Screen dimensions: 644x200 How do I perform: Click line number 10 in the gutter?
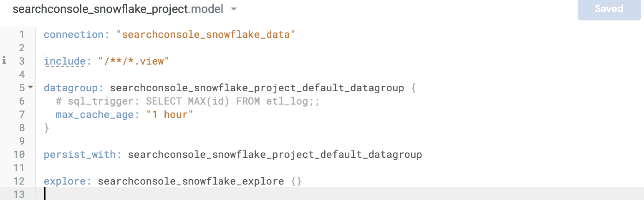point(19,155)
